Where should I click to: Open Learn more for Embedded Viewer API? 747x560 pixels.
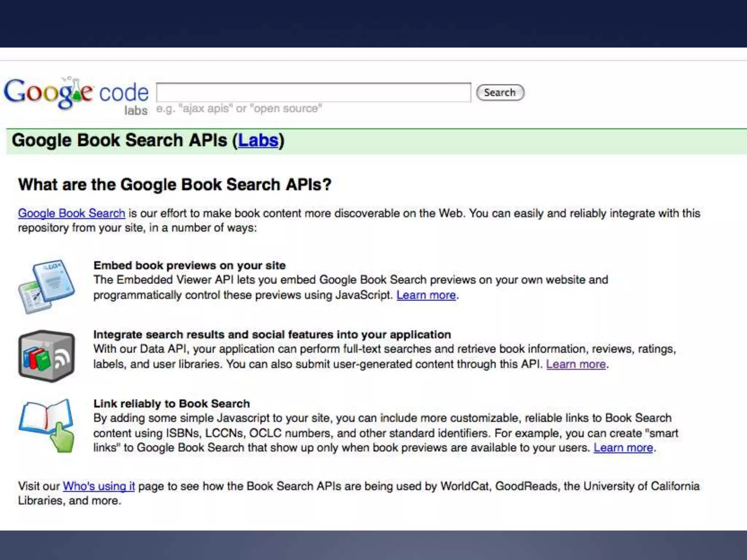[x=426, y=295]
